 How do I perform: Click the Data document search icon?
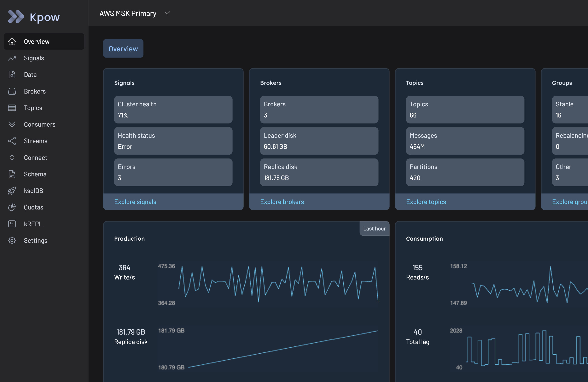pyautogui.click(x=12, y=75)
